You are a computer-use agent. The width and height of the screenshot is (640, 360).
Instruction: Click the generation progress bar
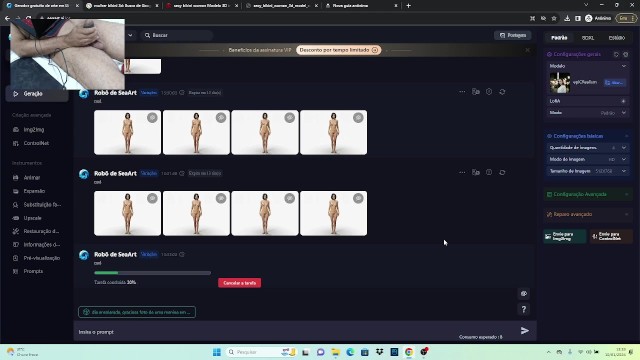[x=152, y=273]
